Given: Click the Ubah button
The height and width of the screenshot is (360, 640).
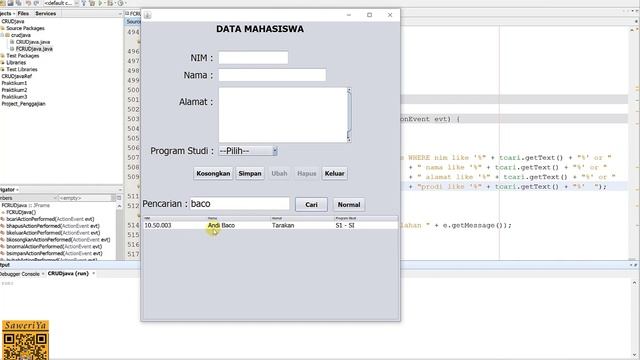Looking at the screenshot, I should [279, 173].
